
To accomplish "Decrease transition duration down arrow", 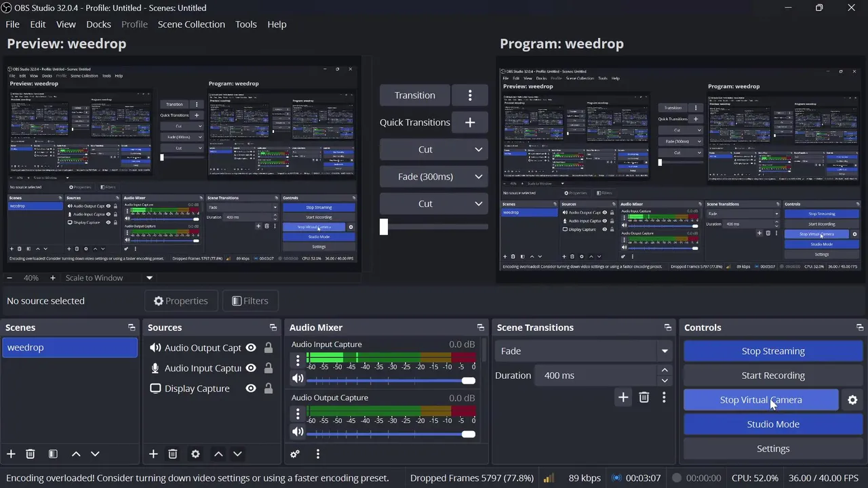I will point(665,380).
